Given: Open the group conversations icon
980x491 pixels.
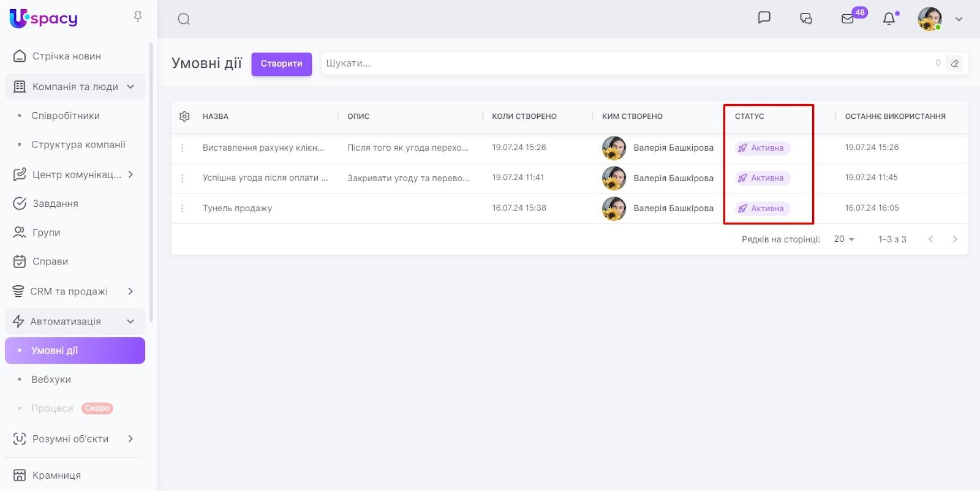Looking at the screenshot, I should [x=806, y=18].
